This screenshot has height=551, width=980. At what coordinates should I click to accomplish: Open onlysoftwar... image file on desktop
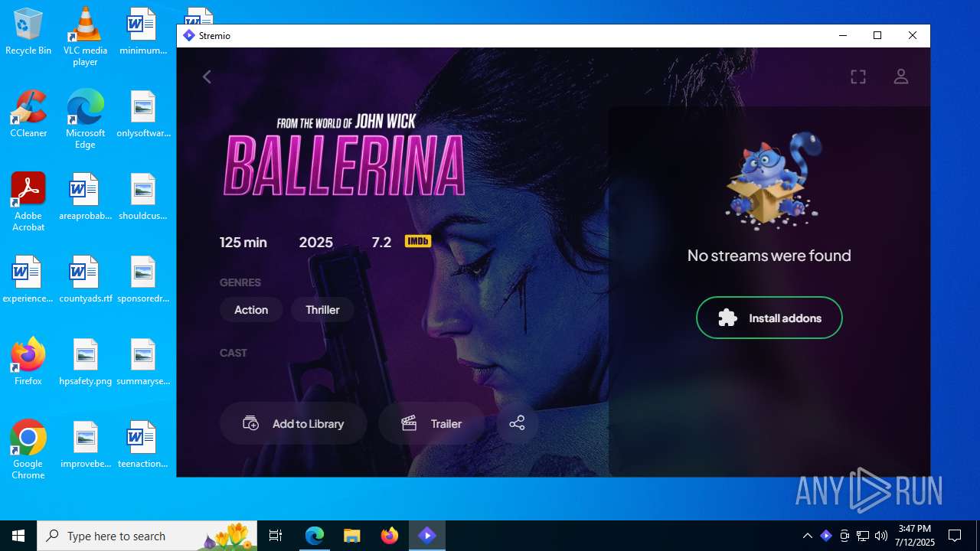(x=142, y=115)
